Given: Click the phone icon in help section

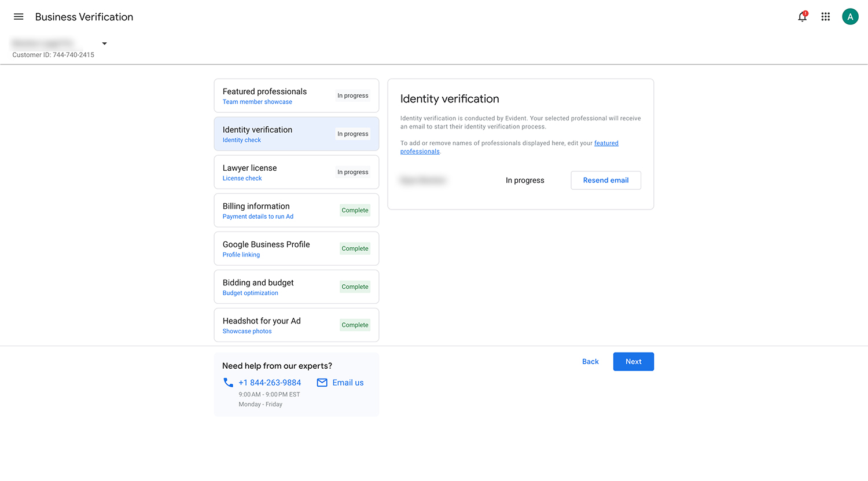Looking at the screenshot, I should point(229,383).
